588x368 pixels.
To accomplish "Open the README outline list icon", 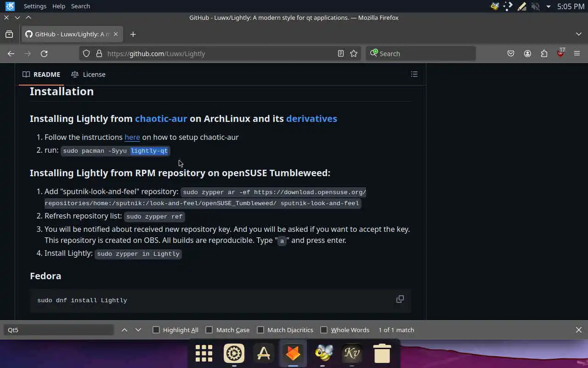I will pyautogui.click(x=414, y=74).
